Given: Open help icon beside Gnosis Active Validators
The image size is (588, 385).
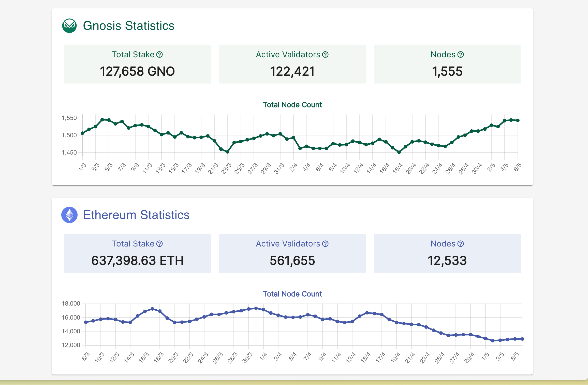Looking at the screenshot, I should tap(325, 54).
